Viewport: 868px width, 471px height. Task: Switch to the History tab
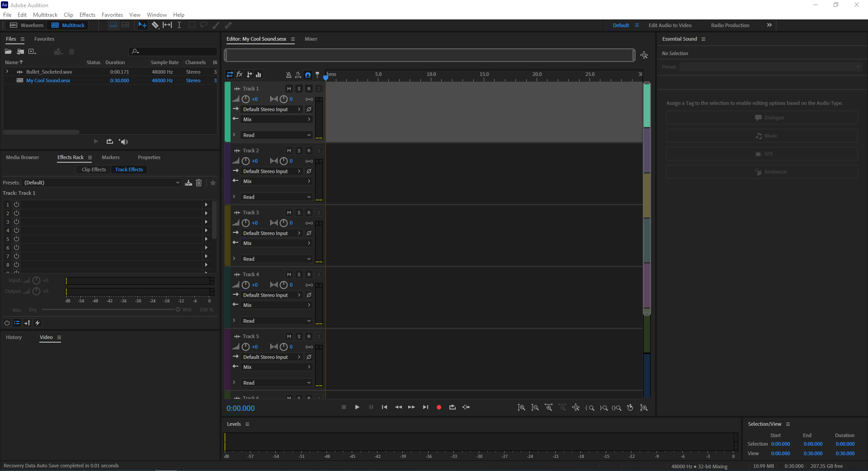14,337
